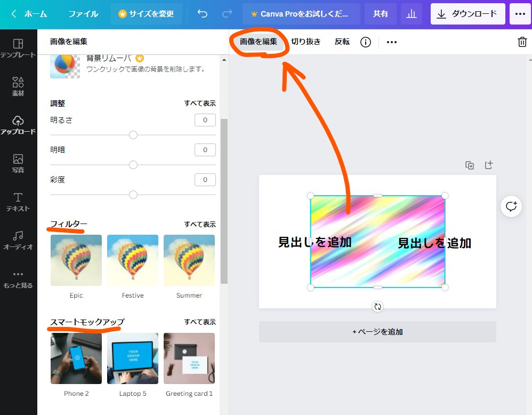Apply the Epic filter

coord(76,260)
